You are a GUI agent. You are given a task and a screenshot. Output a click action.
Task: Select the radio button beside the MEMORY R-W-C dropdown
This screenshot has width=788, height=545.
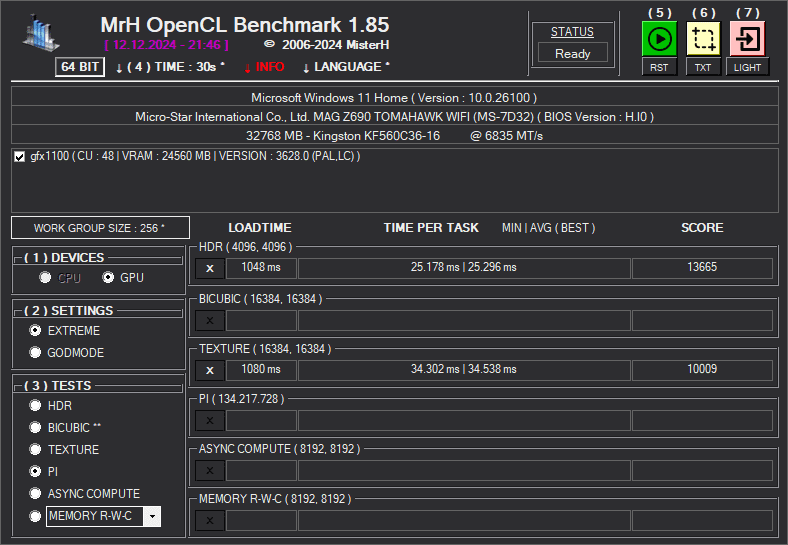click(x=35, y=516)
